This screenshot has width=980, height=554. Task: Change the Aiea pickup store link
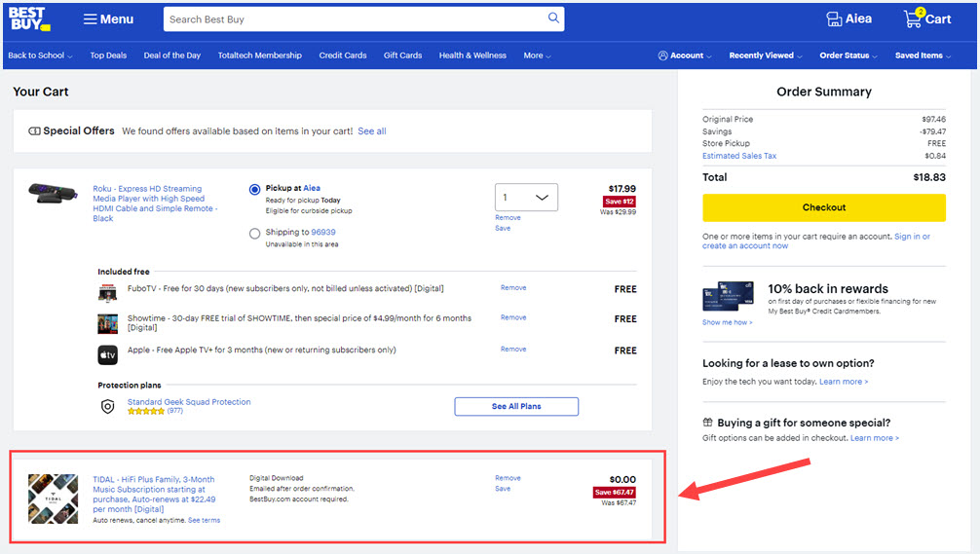pos(312,188)
